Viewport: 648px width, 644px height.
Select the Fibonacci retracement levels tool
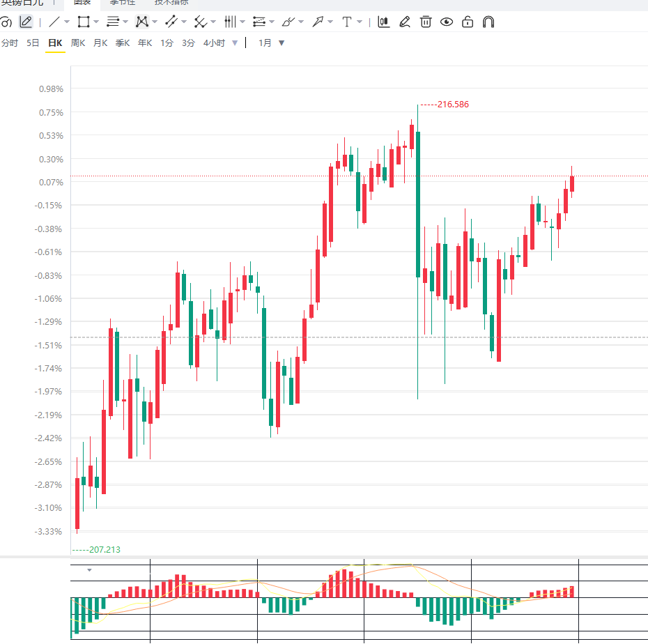(259, 22)
